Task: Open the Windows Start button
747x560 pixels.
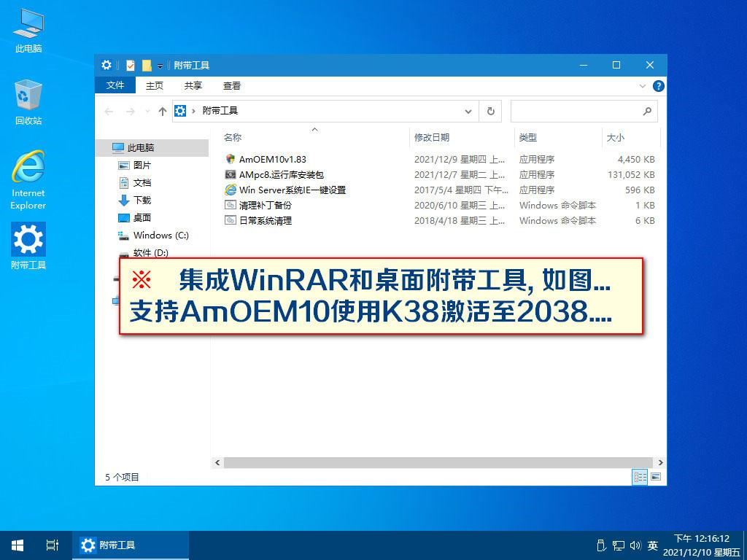Action: point(18,545)
